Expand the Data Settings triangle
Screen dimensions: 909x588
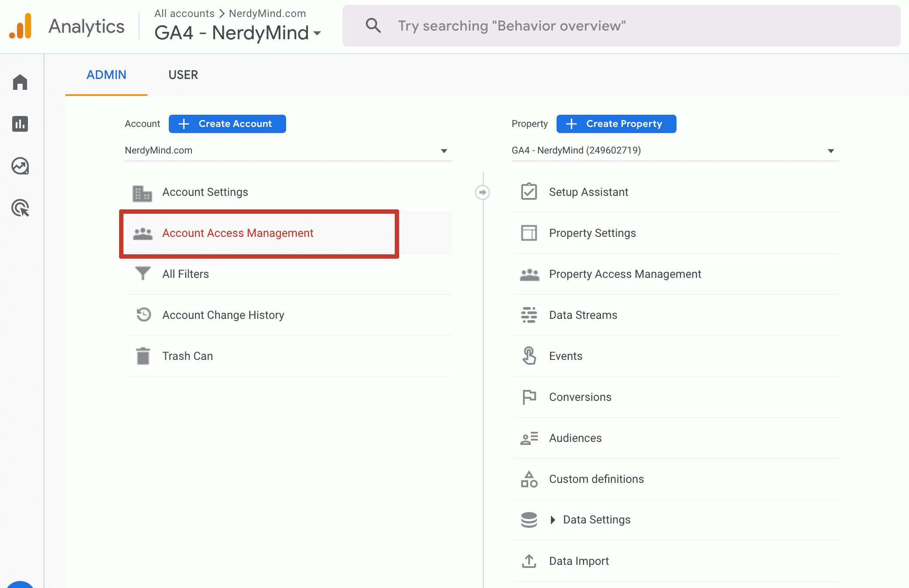[x=553, y=520]
